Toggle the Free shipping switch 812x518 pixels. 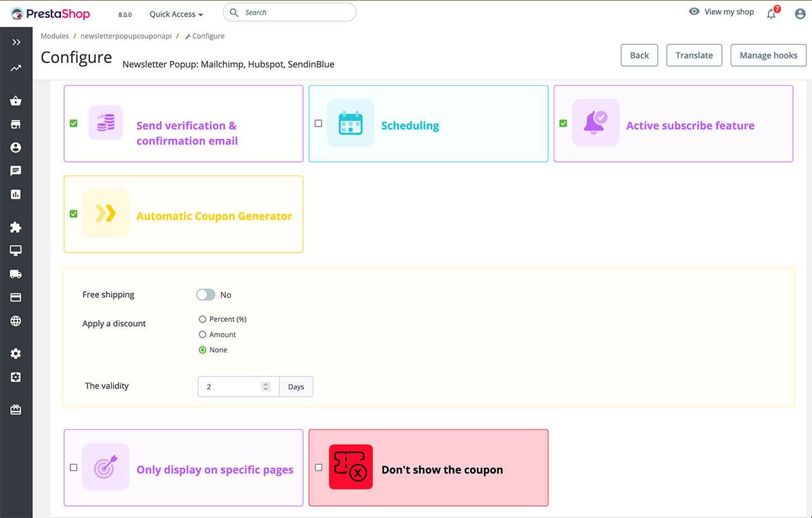point(206,295)
